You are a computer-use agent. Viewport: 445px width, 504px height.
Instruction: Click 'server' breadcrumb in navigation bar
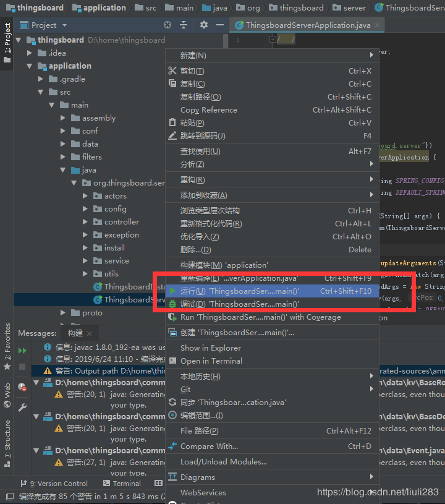pos(350,7)
